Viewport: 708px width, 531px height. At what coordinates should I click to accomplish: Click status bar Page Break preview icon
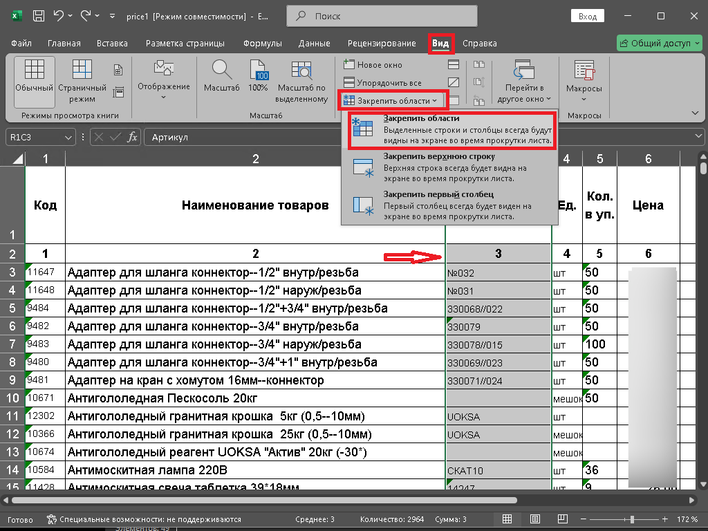click(563, 519)
